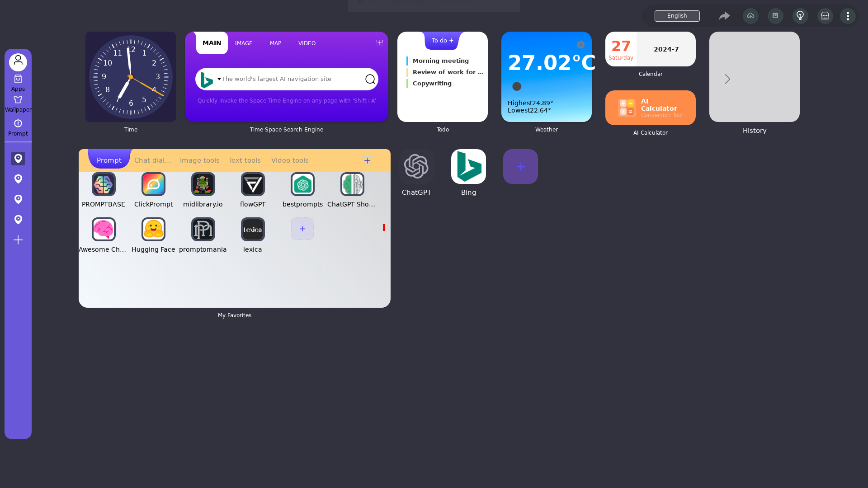The height and width of the screenshot is (488, 868).
Task: Click the lightbulb icon
Action: (800, 16)
